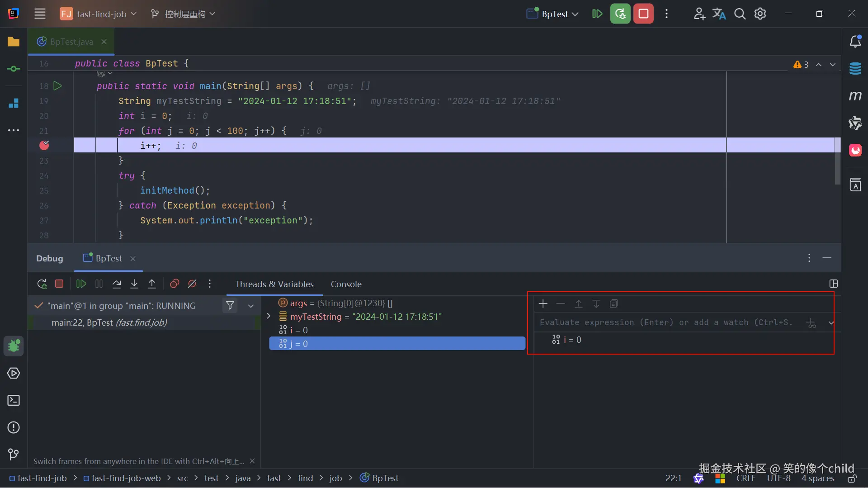Click the top Debug restart button

620,14
